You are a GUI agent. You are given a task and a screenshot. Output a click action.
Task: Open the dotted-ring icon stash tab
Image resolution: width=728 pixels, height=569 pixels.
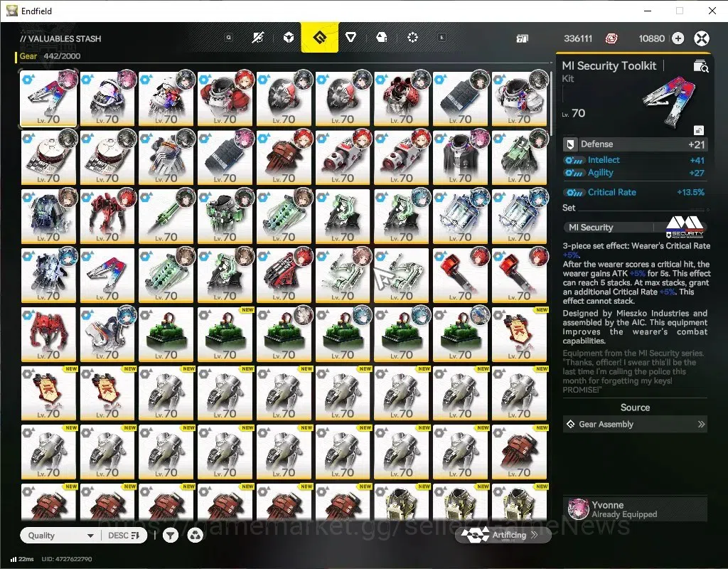coord(412,38)
